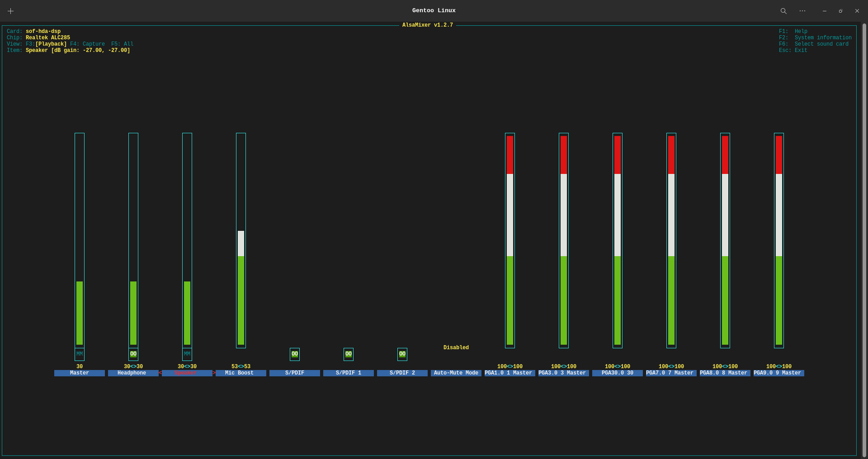The width and height of the screenshot is (868, 459).
Task: Open the terminal search icon
Action: coord(783,11)
